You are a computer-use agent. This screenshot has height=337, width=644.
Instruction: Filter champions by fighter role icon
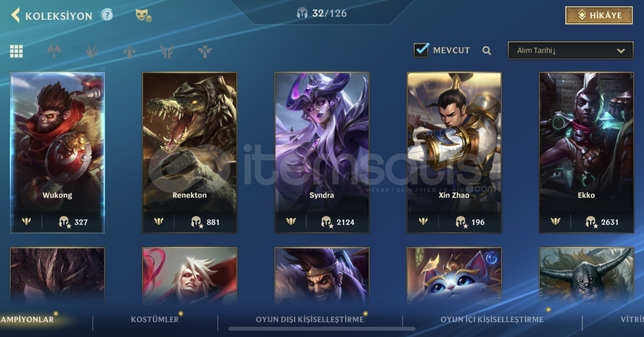coord(54,51)
